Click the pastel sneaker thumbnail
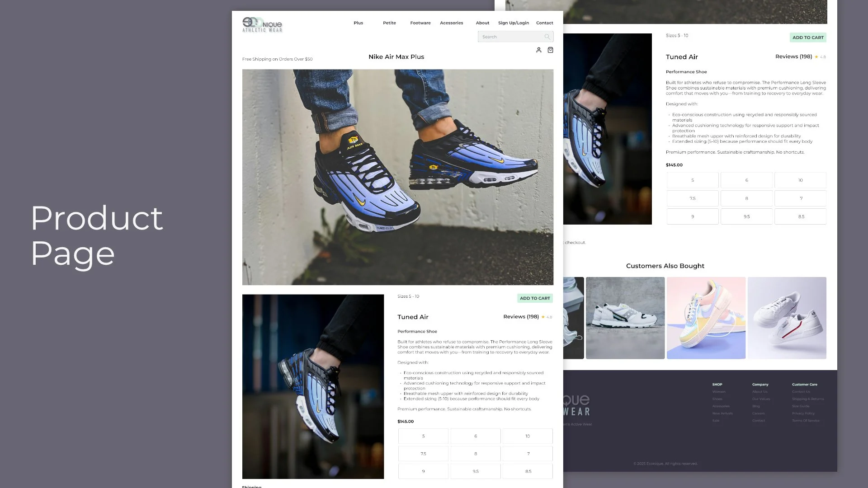868x488 pixels. 706,318
